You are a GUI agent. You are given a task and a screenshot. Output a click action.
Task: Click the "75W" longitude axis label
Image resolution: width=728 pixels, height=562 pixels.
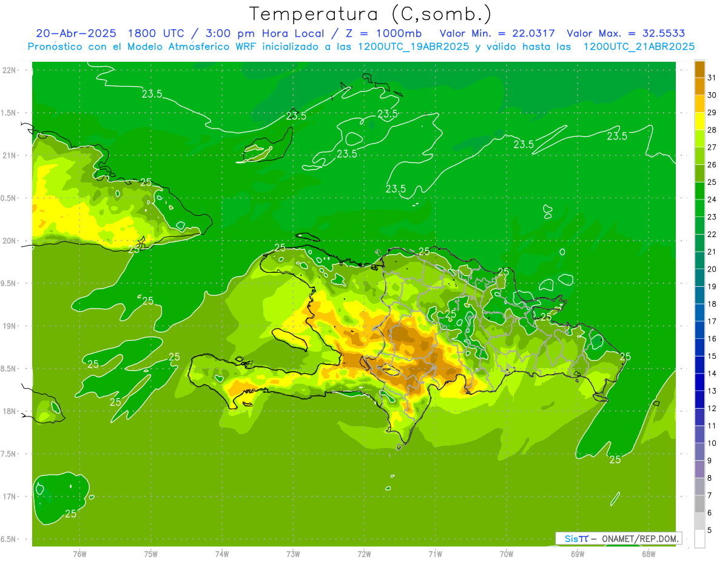pos(150,554)
